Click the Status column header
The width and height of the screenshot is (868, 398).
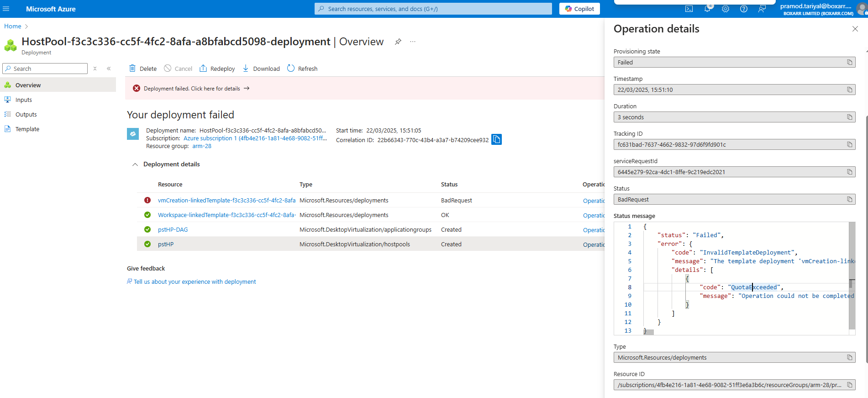click(449, 184)
